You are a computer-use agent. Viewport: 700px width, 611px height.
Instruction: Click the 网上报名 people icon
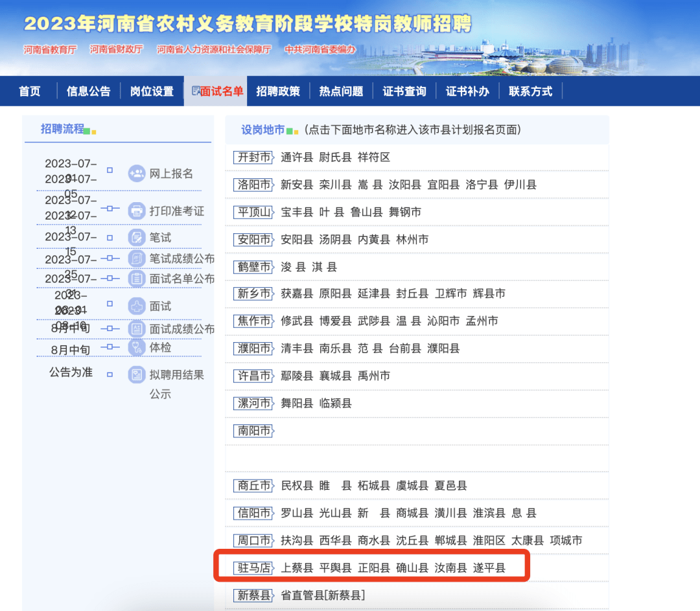click(x=137, y=173)
